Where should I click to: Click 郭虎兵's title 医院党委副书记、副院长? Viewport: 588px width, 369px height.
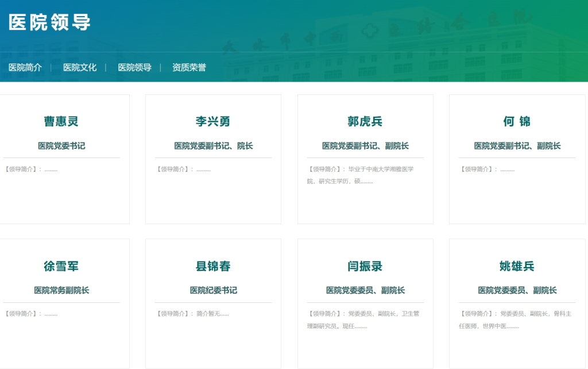pyautogui.click(x=365, y=146)
